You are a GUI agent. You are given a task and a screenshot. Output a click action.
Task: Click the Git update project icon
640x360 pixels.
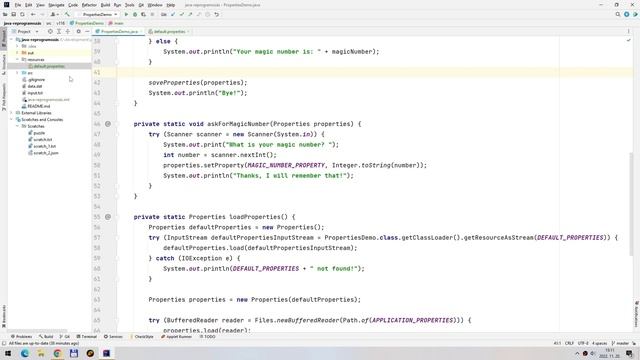(173, 14)
